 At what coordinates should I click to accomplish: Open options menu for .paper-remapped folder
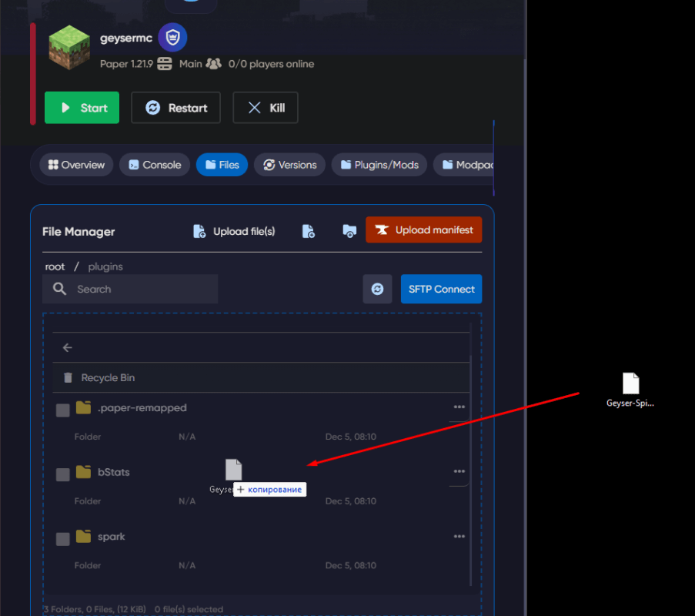click(459, 407)
